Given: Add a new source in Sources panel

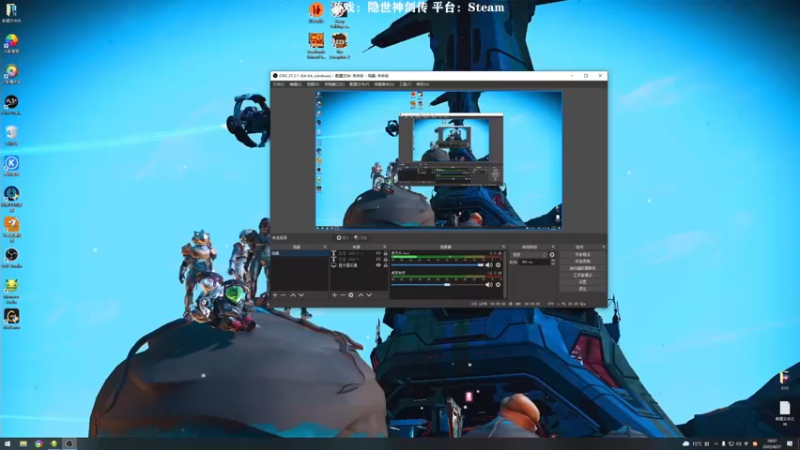Looking at the screenshot, I should 334,295.
